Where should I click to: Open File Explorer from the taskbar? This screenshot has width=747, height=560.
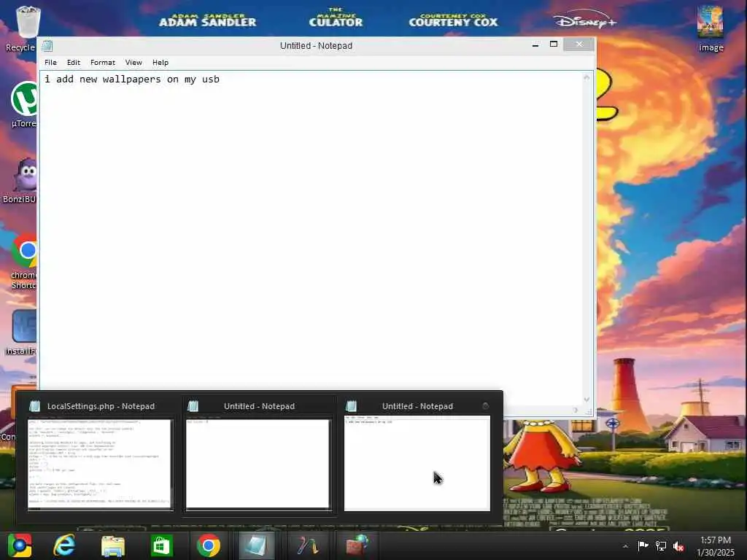tap(113, 545)
